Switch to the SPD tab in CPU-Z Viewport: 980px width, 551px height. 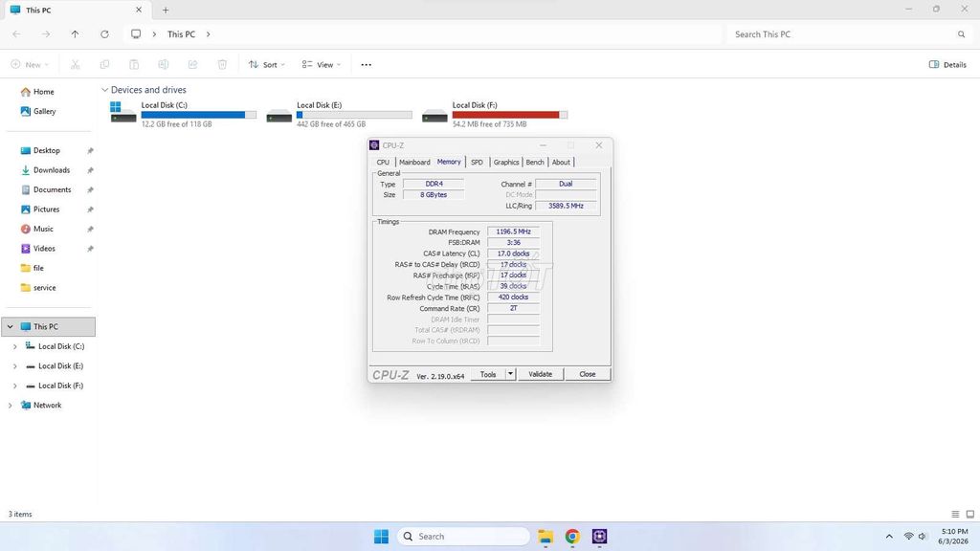pyautogui.click(x=477, y=162)
